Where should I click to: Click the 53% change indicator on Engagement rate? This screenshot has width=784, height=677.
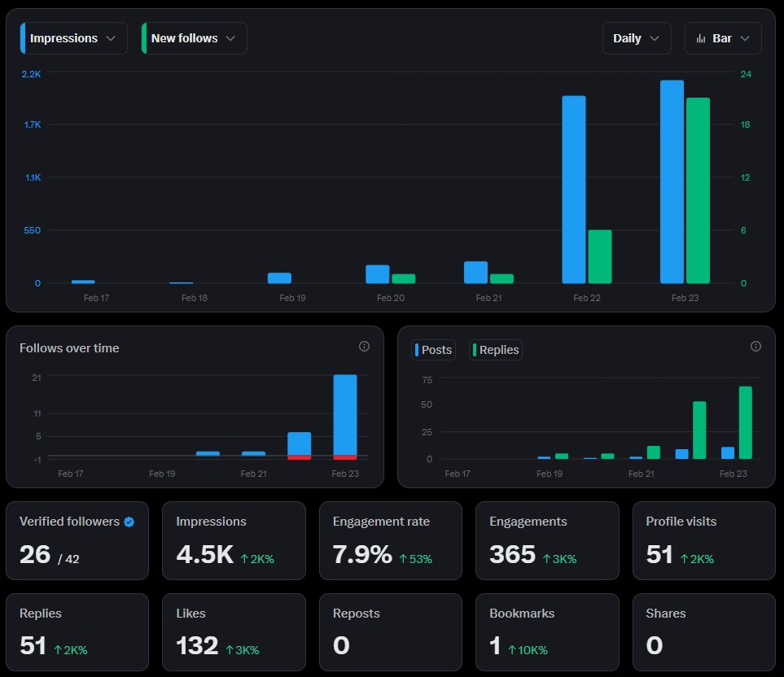415,559
